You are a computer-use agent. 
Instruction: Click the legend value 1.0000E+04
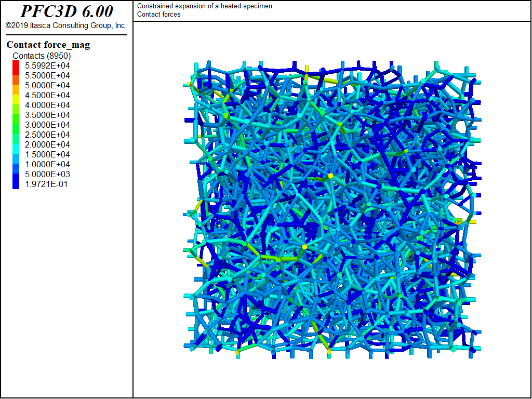click(x=47, y=164)
